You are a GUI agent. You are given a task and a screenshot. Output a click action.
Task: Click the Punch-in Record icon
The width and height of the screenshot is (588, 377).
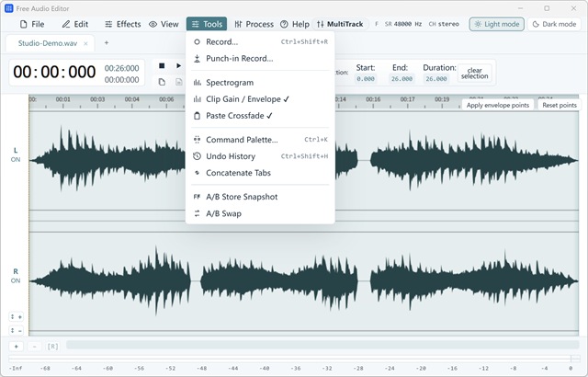click(x=197, y=59)
